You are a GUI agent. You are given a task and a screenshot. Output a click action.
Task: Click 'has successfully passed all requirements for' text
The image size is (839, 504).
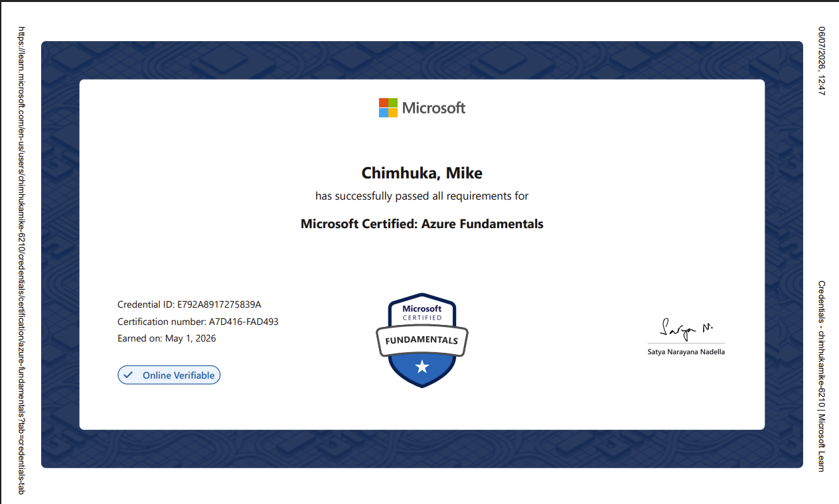[x=422, y=196]
